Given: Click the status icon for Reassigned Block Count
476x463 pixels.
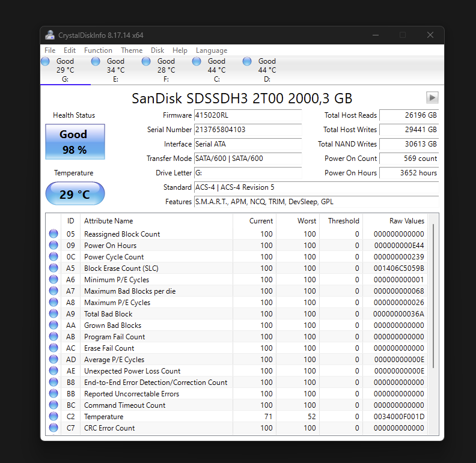Looking at the screenshot, I should point(53,234).
